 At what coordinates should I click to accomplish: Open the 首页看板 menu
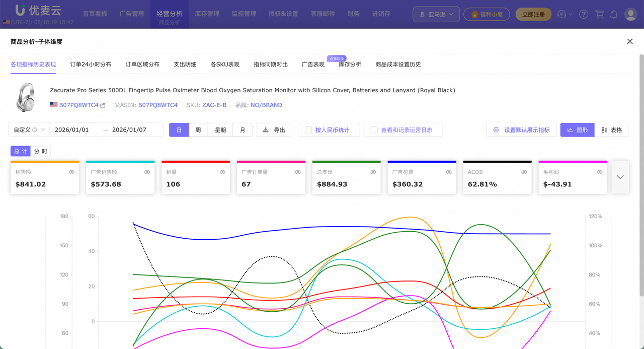[x=95, y=14]
